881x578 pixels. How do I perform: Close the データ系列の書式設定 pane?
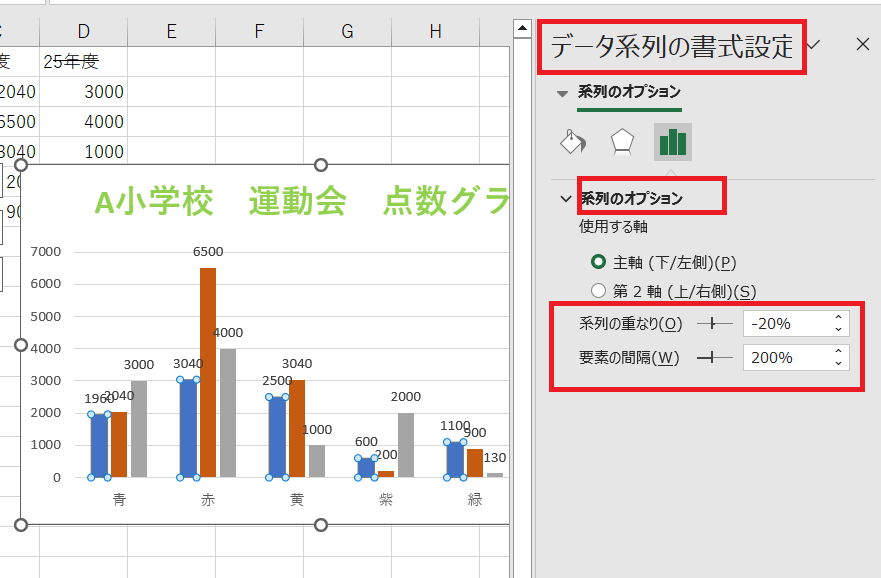863,44
